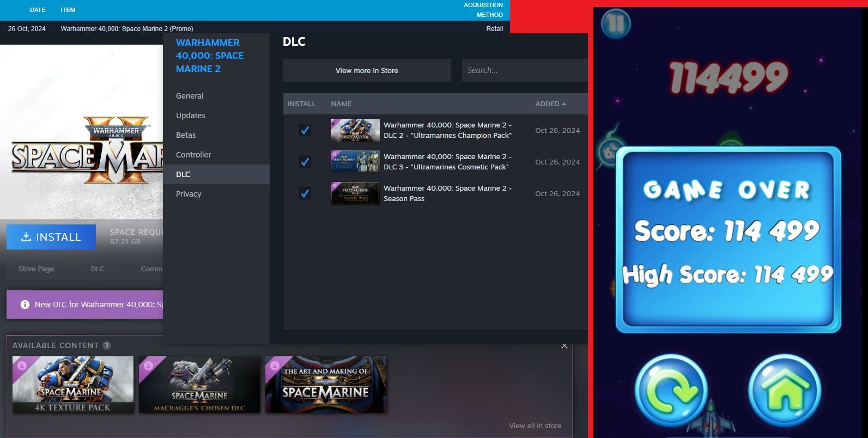The width and height of the screenshot is (868, 438).
Task: Open The Art and Making Of thumbnail
Action: 326,385
